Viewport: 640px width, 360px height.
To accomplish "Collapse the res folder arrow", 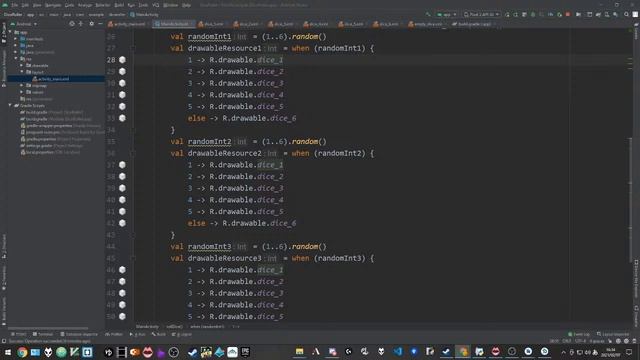I will point(16,59).
